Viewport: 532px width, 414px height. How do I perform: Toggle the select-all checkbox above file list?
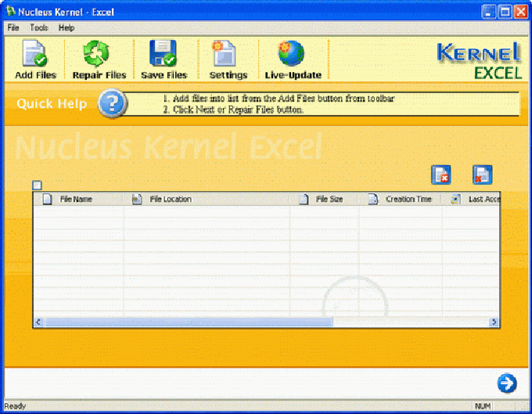tap(38, 185)
